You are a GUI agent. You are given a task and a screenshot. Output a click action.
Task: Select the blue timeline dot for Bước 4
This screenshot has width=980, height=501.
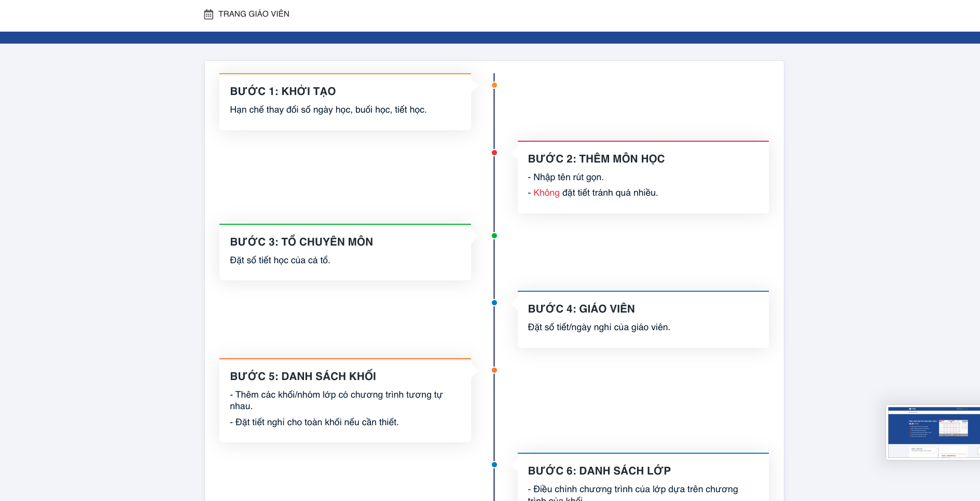pyautogui.click(x=494, y=303)
